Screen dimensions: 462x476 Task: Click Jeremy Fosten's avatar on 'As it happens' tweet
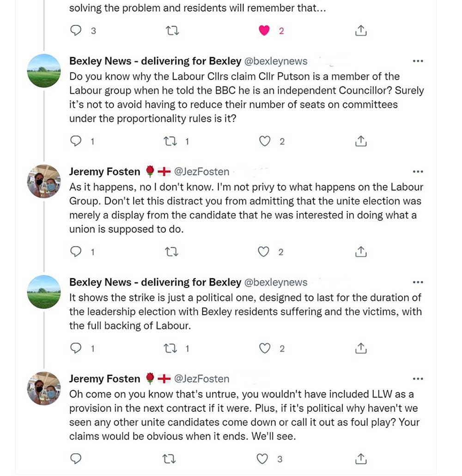pyautogui.click(x=44, y=181)
